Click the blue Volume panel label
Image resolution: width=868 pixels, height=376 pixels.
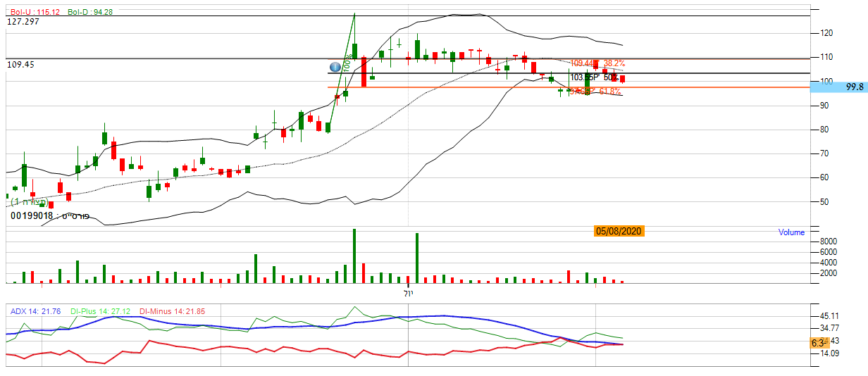(x=790, y=232)
